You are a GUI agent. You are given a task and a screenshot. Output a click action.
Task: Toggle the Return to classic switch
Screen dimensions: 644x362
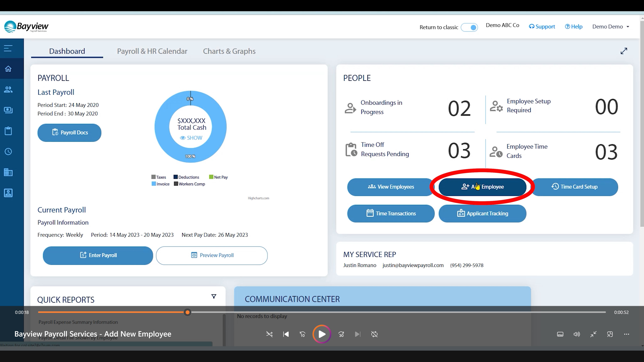click(x=469, y=27)
